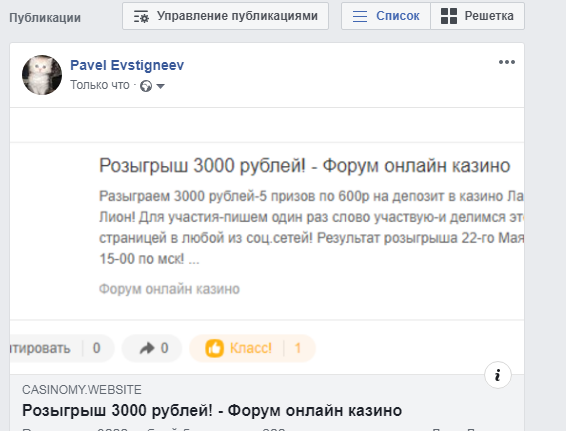Open the Розыгрыш 3000 рублей headline in preview
566x431 pixels.
click(x=304, y=166)
